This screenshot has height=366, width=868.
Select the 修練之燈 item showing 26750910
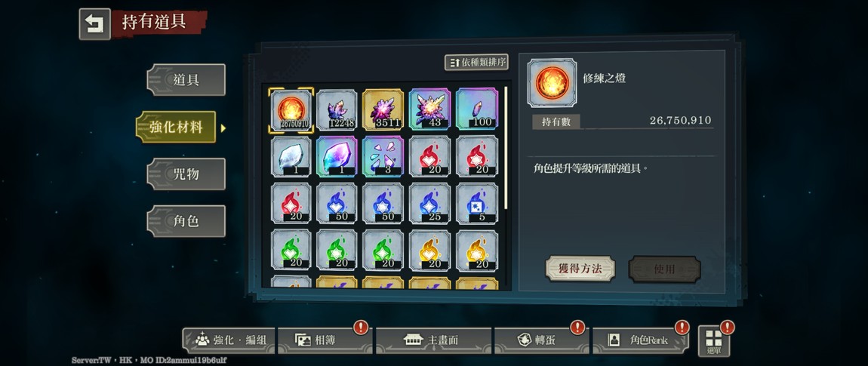click(291, 110)
